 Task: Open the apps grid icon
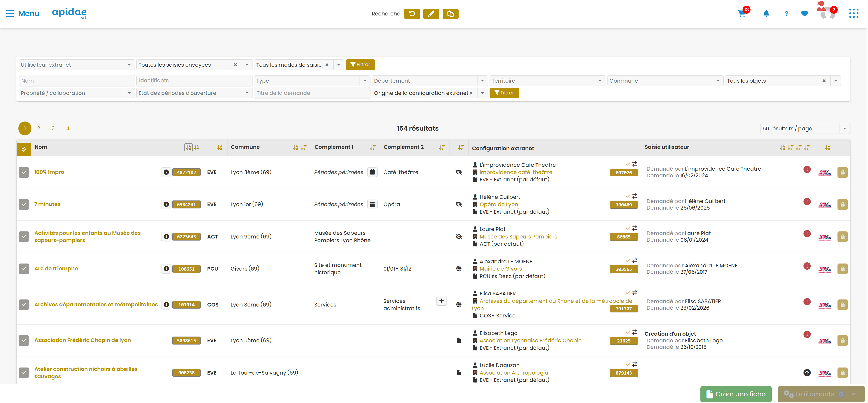[853, 13]
